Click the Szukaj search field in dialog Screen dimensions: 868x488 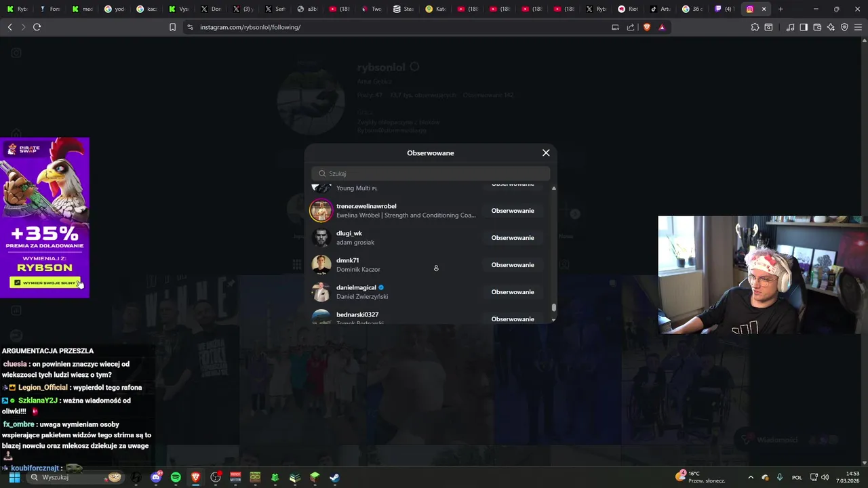pyautogui.click(x=431, y=174)
